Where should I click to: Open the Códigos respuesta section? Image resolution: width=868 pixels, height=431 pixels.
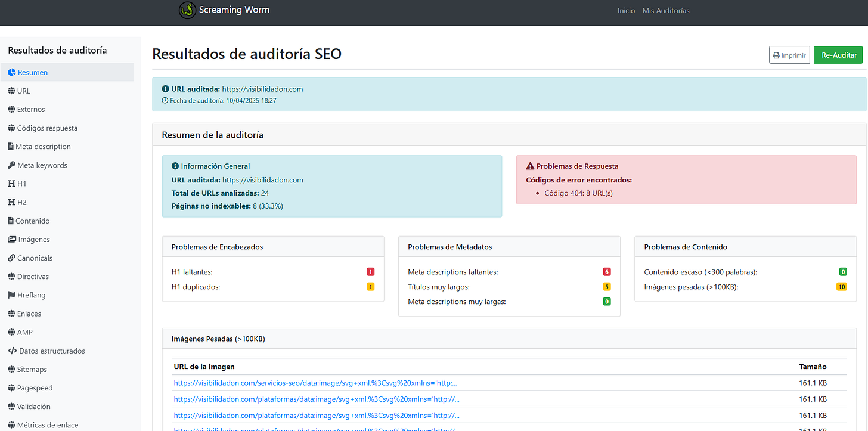click(x=47, y=128)
